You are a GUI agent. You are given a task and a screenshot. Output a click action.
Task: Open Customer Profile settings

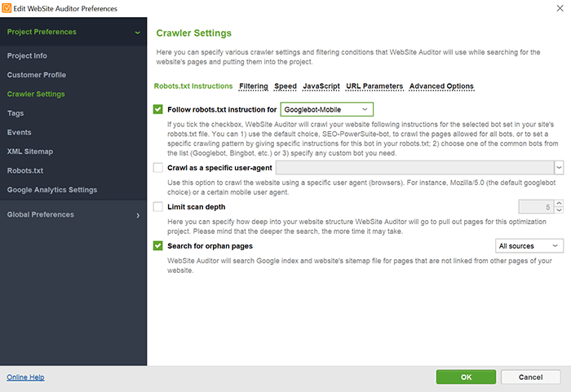click(37, 75)
